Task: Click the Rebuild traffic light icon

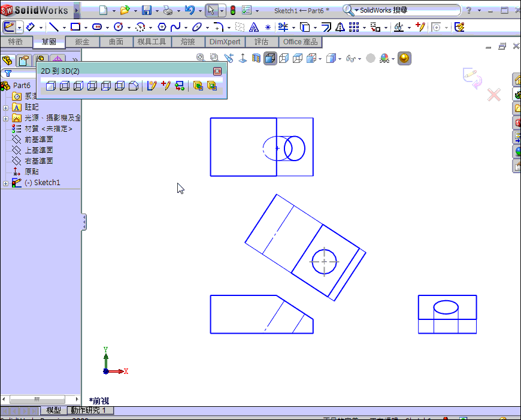Action: pyautogui.click(x=233, y=10)
